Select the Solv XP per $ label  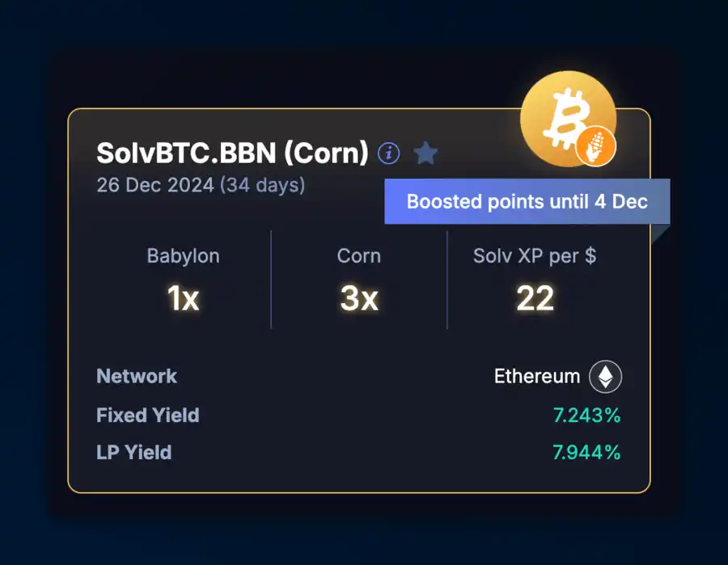coord(535,256)
